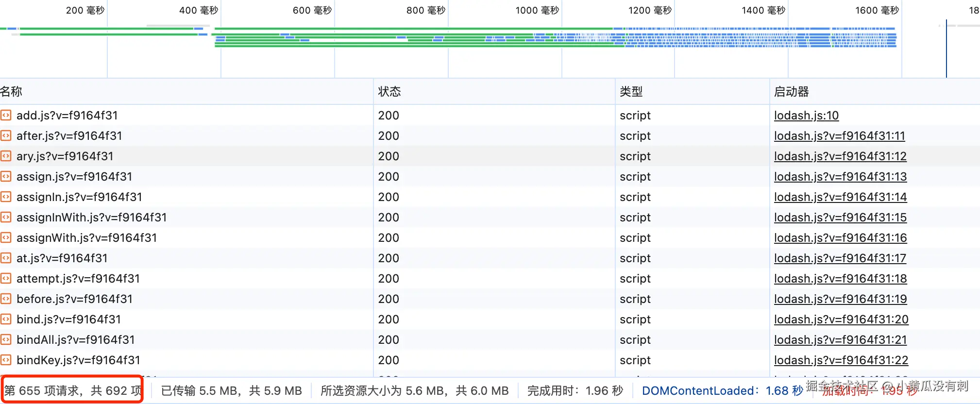The image size is (980, 404).
Task: Click the 200 毫秒 timeline label
Action: (85, 10)
